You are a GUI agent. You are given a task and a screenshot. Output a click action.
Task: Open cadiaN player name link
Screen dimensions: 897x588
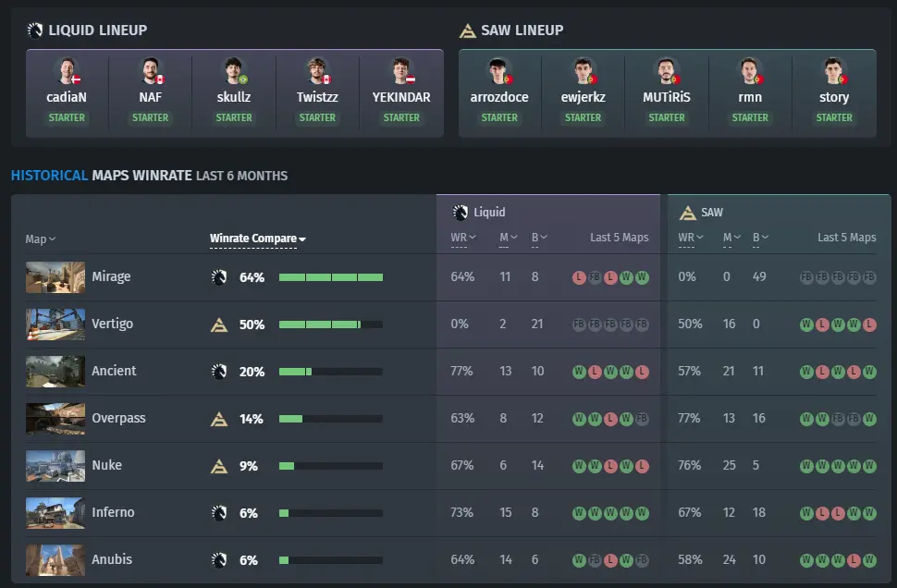pyautogui.click(x=67, y=97)
